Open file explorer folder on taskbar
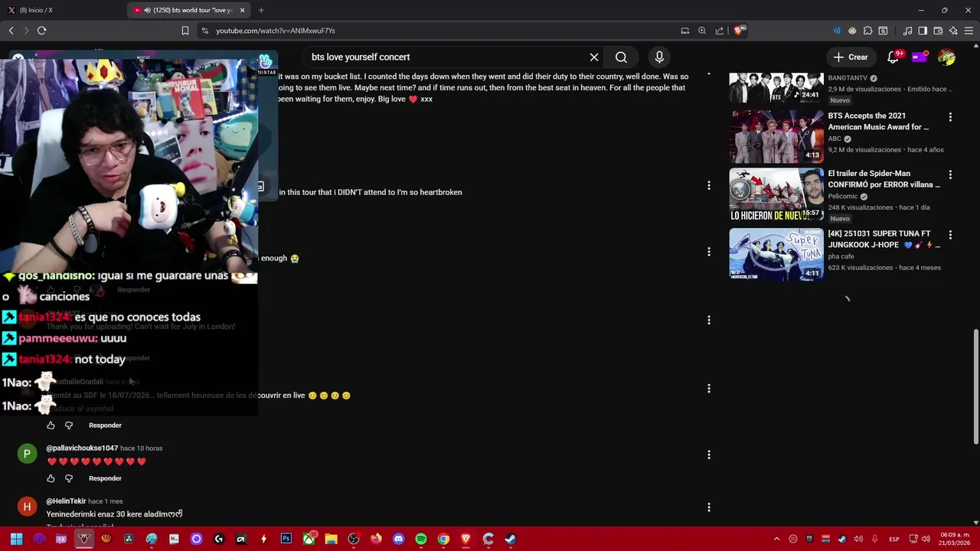 [x=331, y=539]
